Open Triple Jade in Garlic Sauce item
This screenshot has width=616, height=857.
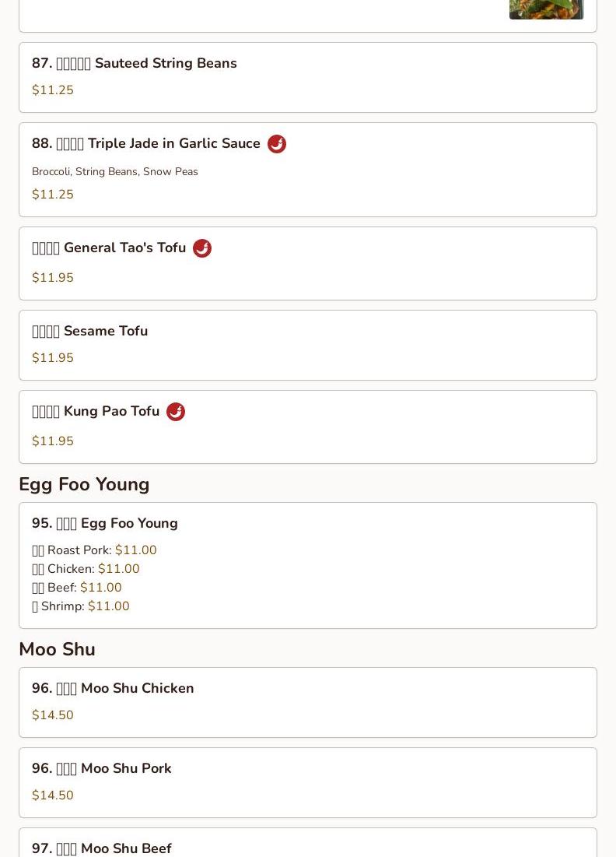pyautogui.click(x=308, y=170)
